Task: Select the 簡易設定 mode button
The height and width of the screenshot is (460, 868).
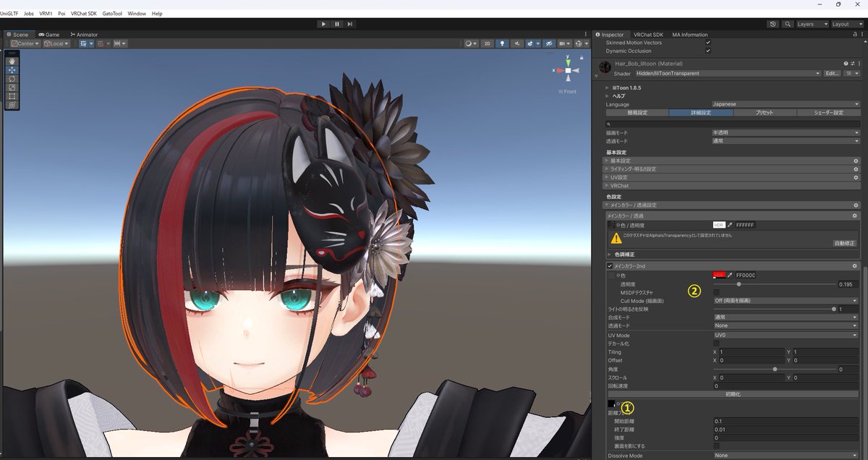Action: point(637,113)
